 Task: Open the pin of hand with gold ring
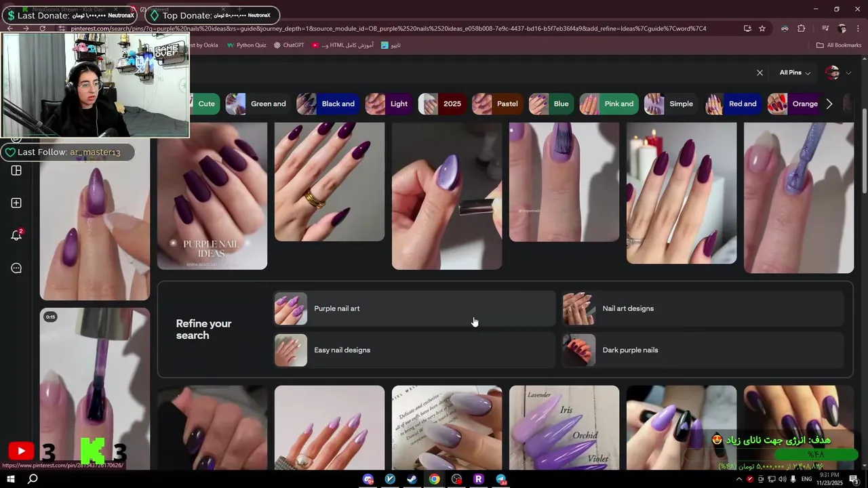click(330, 182)
